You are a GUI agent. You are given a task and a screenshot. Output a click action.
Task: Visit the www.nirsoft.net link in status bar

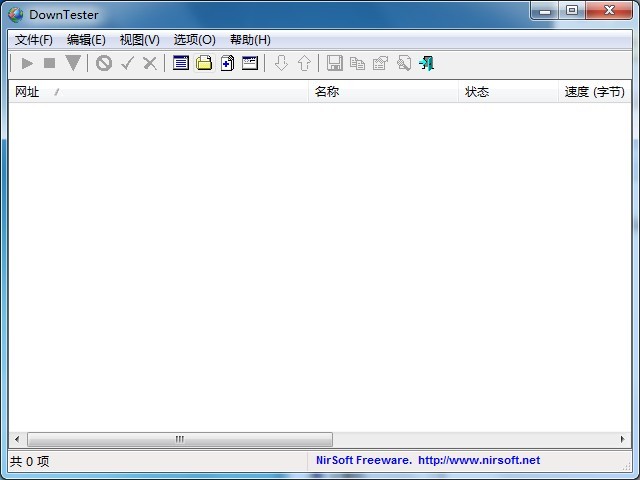pyautogui.click(x=478, y=461)
